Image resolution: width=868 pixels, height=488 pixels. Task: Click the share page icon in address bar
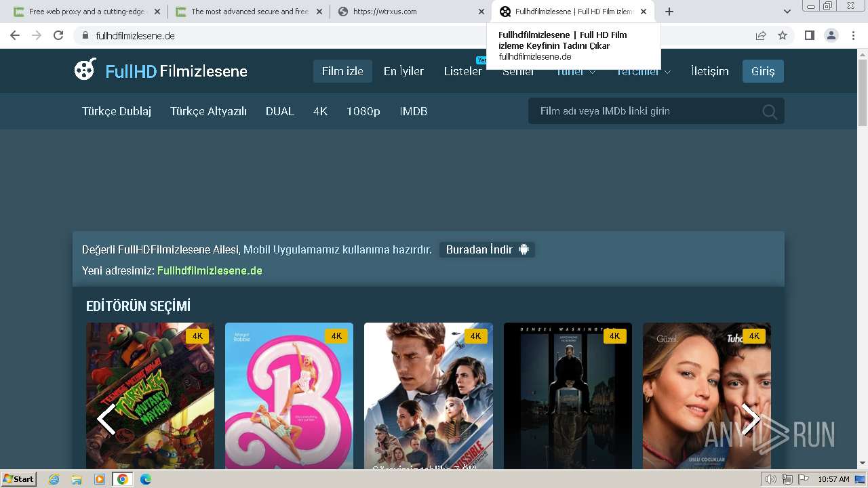coord(761,35)
